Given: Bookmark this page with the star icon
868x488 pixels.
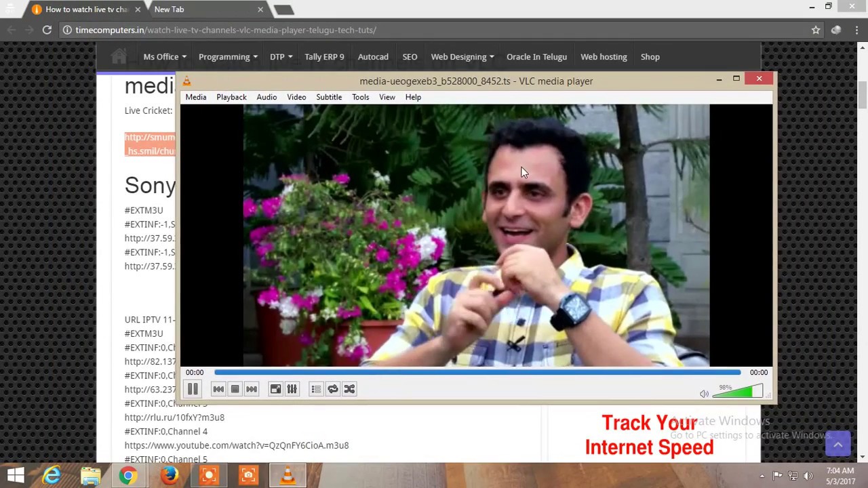Looking at the screenshot, I should [x=816, y=30].
